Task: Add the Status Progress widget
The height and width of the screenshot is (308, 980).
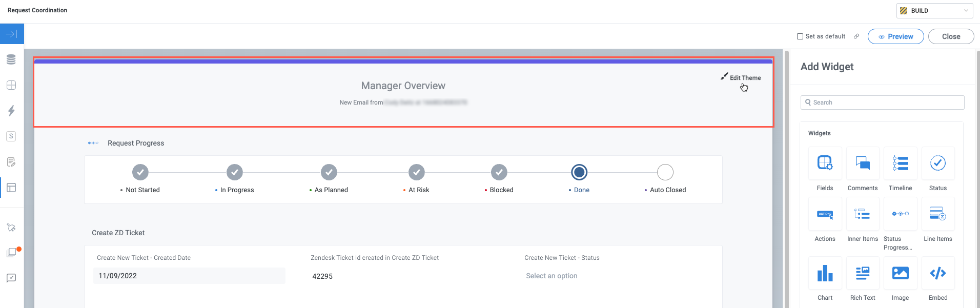Action: pyautogui.click(x=900, y=214)
